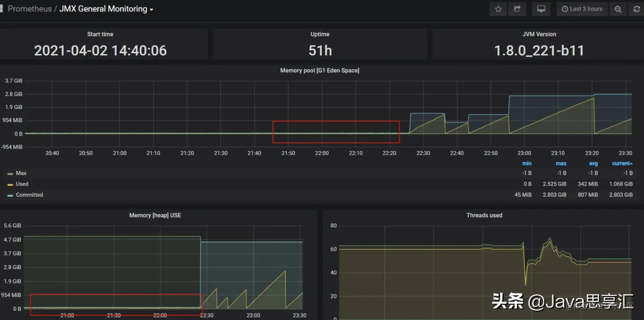
Task: Refresh the dashboard with refresh icon
Action: 637,9
